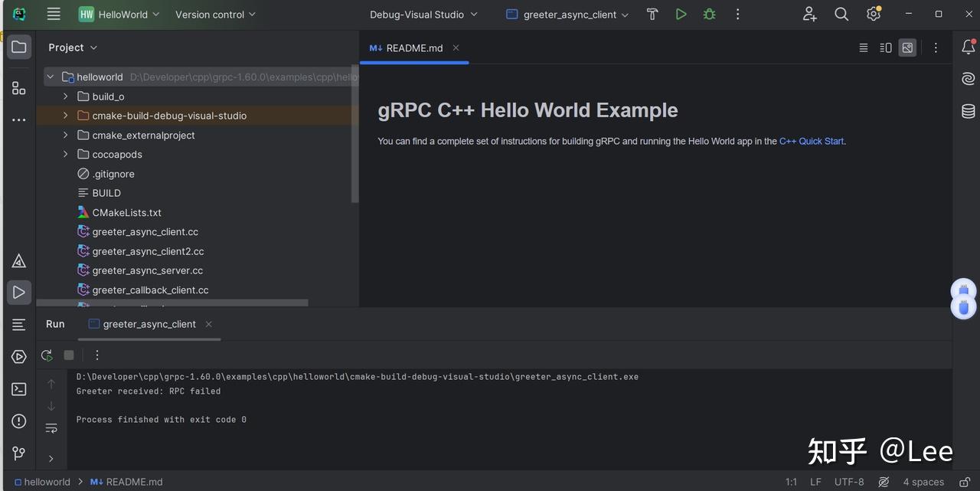Open IDE settings with the gear icon
980x491 pixels.
[873, 14]
